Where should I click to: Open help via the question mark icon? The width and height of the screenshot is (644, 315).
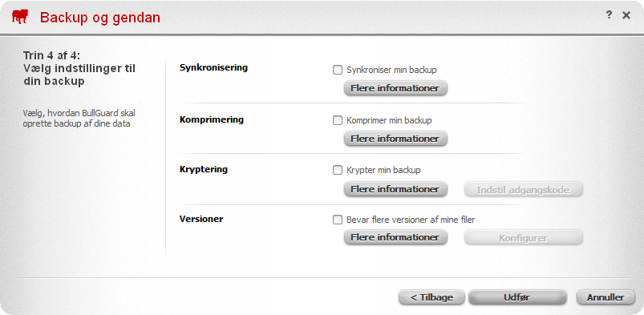609,14
